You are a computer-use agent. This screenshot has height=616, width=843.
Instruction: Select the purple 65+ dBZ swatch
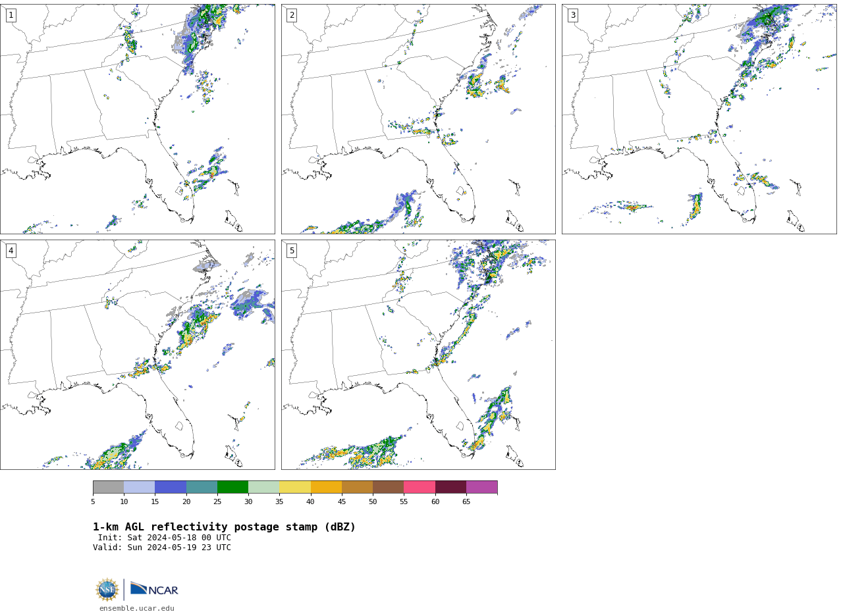coord(482,487)
